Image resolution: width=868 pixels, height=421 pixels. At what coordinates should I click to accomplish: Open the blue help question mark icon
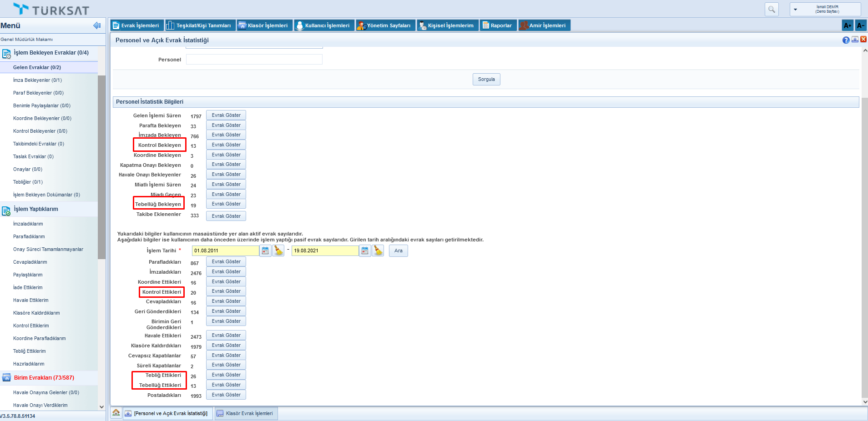point(846,40)
